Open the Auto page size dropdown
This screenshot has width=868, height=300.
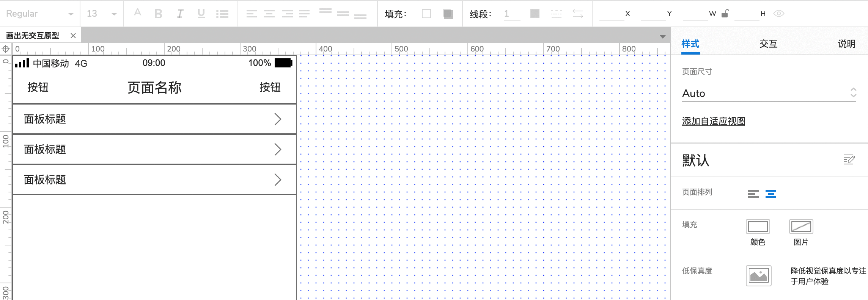769,93
